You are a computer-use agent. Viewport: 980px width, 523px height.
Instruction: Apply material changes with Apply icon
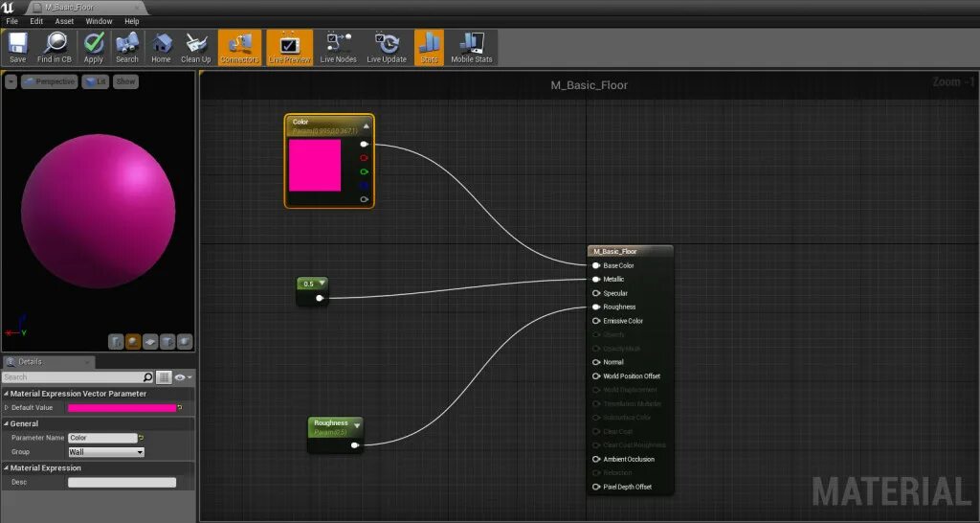point(94,47)
